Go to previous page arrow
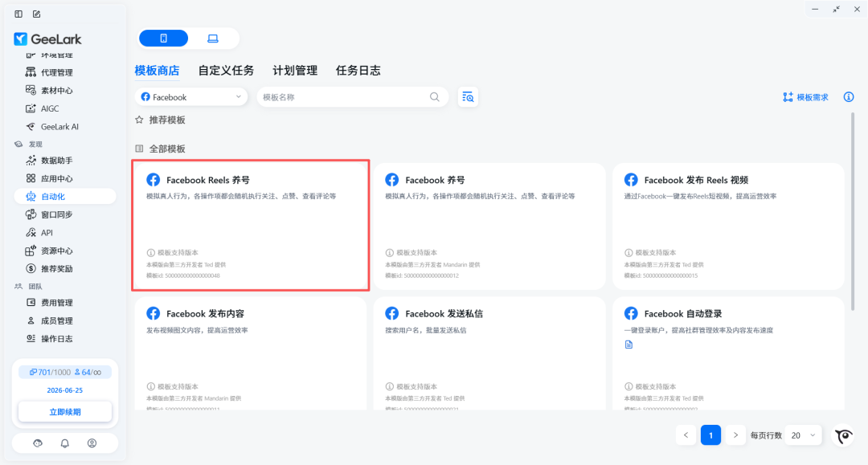This screenshot has height=465, width=868. [686, 435]
